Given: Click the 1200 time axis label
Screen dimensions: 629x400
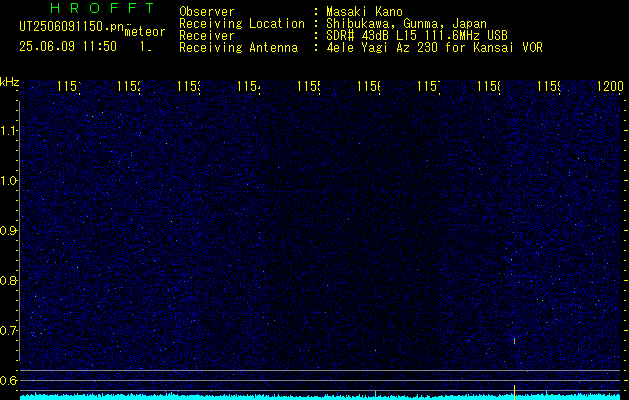Looking at the screenshot, I should (x=610, y=86).
